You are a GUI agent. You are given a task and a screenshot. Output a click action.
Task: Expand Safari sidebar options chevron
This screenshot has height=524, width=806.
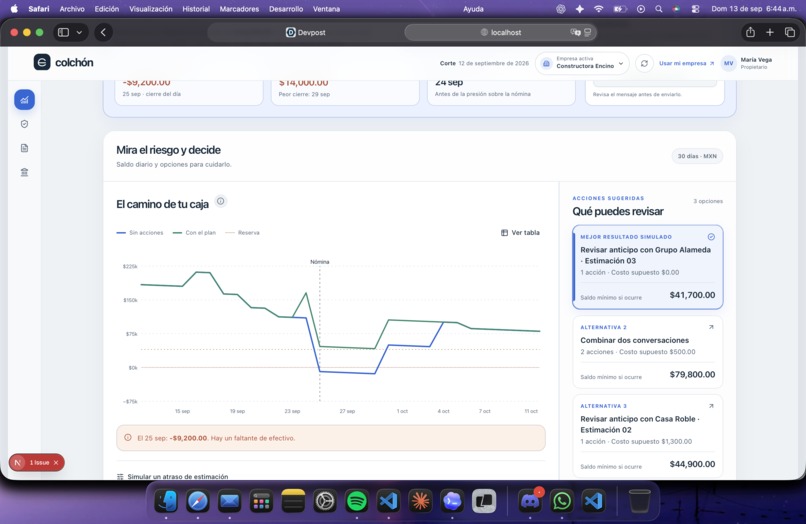(79, 32)
